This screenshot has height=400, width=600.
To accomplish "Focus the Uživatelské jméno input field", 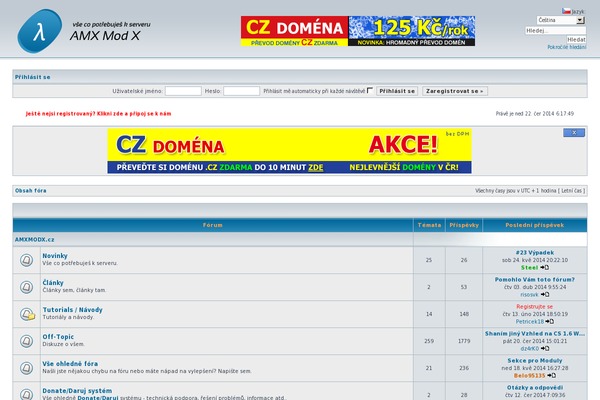I will click(x=183, y=91).
